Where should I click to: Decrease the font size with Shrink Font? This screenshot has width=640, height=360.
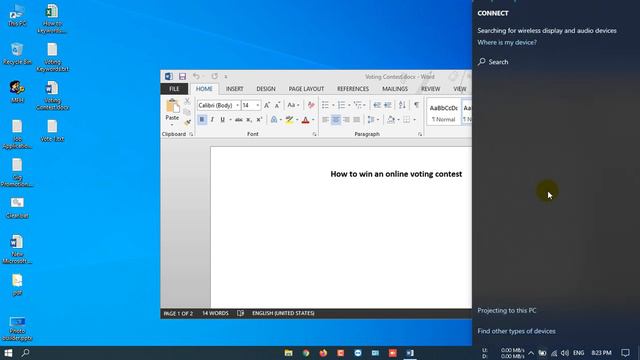tap(278, 105)
